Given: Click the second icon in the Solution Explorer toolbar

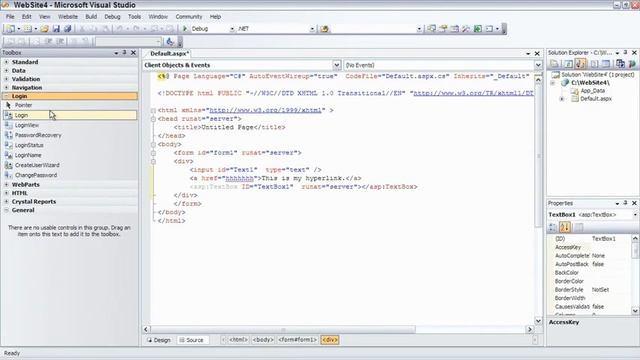Looking at the screenshot, I should tap(568, 64).
